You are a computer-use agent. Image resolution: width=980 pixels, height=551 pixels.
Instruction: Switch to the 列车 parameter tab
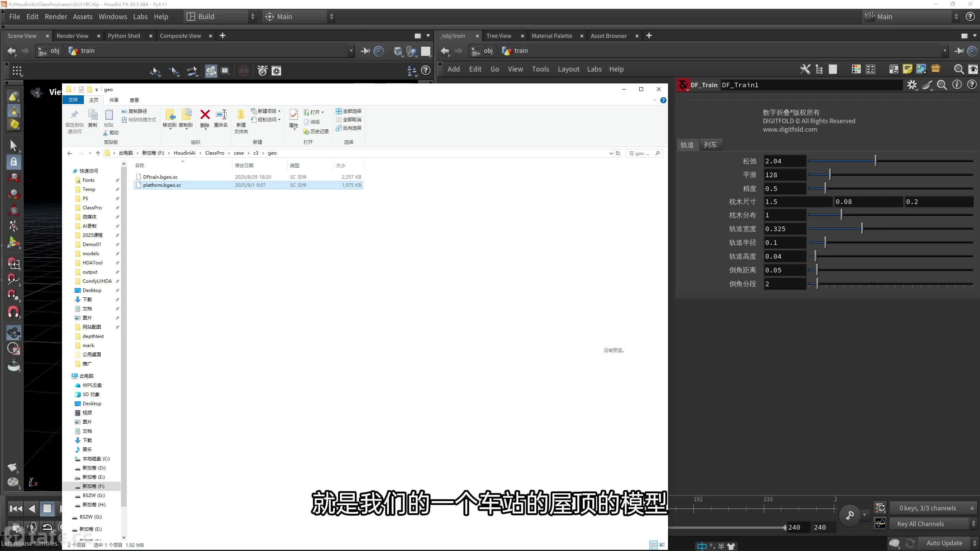[710, 145]
